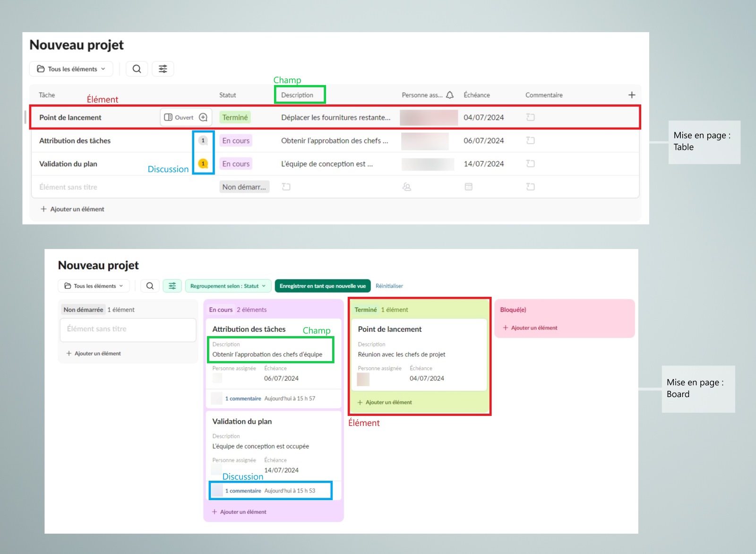The width and height of the screenshot is (756, 554).
Task: Open the search icon in the board view
Action: click(x=150, y=286)
